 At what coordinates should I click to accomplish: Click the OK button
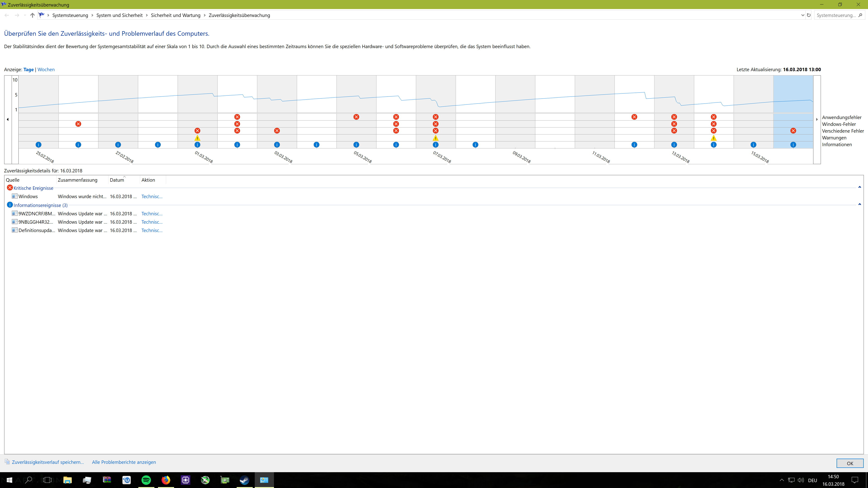pyautogui.click(x=850, y=463)
